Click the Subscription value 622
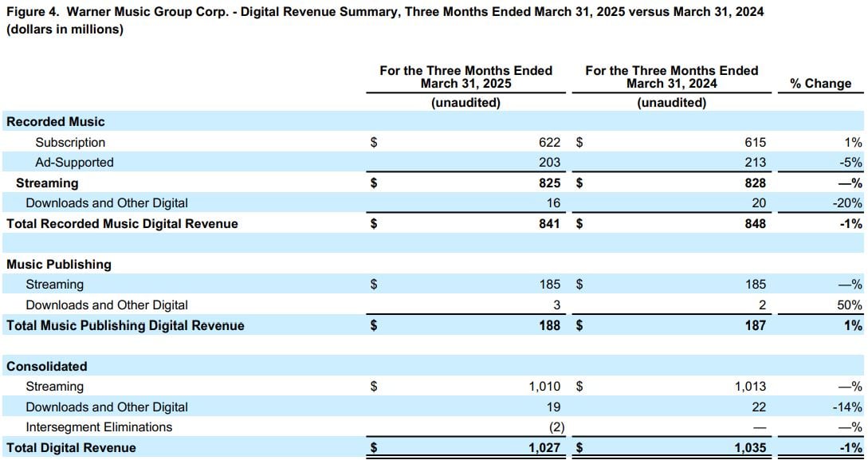 point(549,143)
